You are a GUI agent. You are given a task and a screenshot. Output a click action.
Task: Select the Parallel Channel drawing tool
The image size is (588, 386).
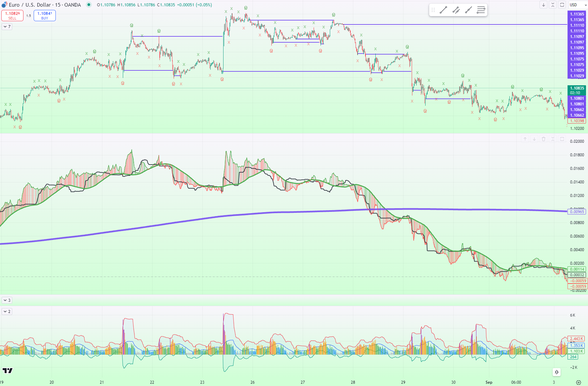click(x=456, y=10)
